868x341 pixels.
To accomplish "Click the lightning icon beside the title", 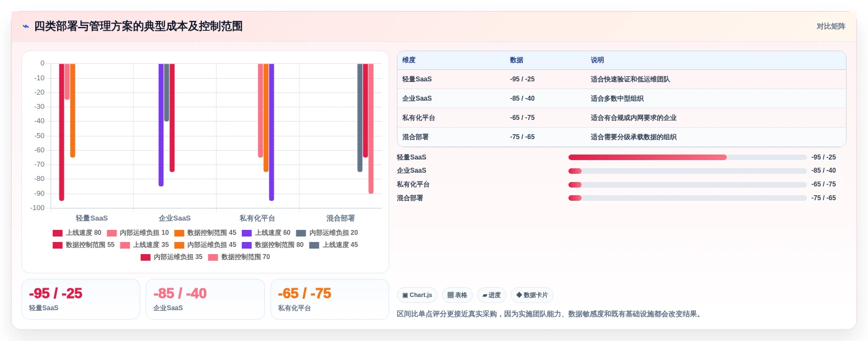I will 26,26.
